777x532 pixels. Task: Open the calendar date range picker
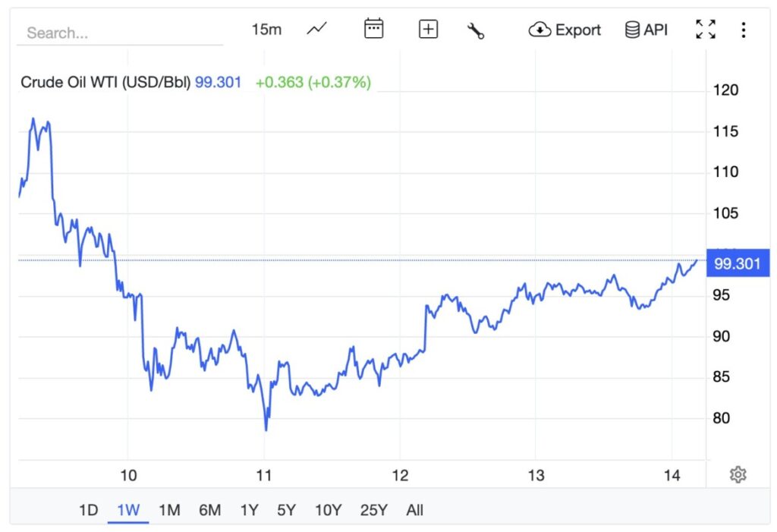[x=373, y=30]
